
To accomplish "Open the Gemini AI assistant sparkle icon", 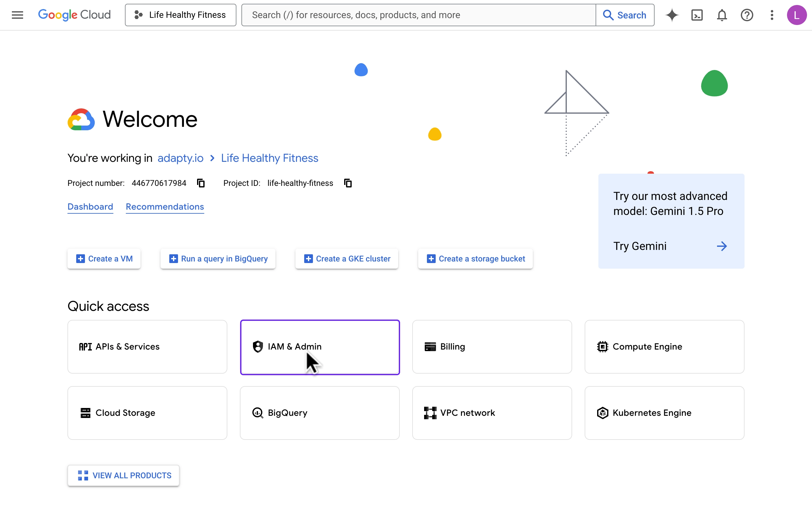I will [x=672, y=15].
